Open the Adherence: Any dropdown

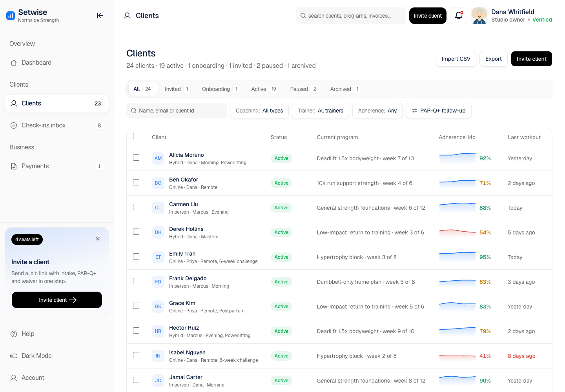pyautogui.click(x=377, y=111)
